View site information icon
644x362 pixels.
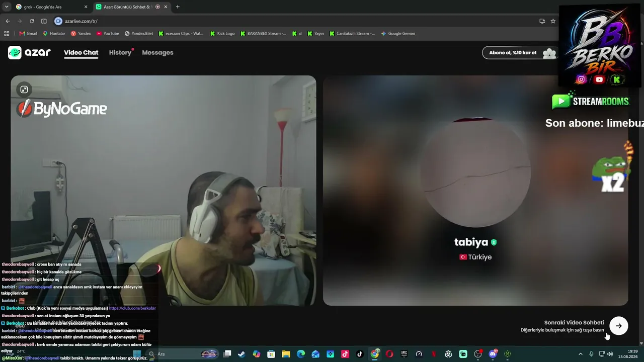pos(58,21)
